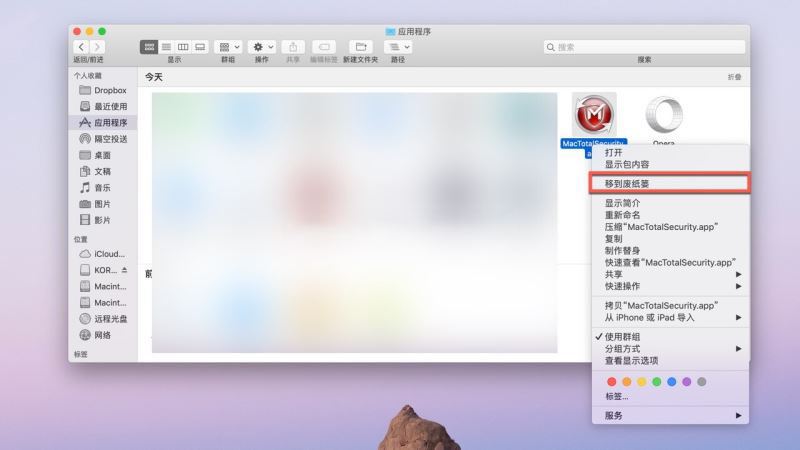This screenshot has width=800, height=450.
Task: Select second Macint... disk in sidebar
Action: pos(103,303)
